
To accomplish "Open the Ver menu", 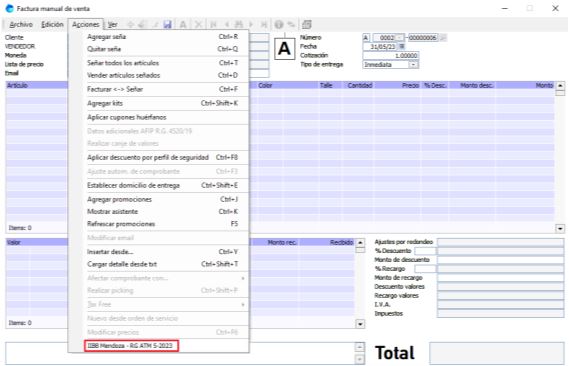I will (x=112, y=25).
